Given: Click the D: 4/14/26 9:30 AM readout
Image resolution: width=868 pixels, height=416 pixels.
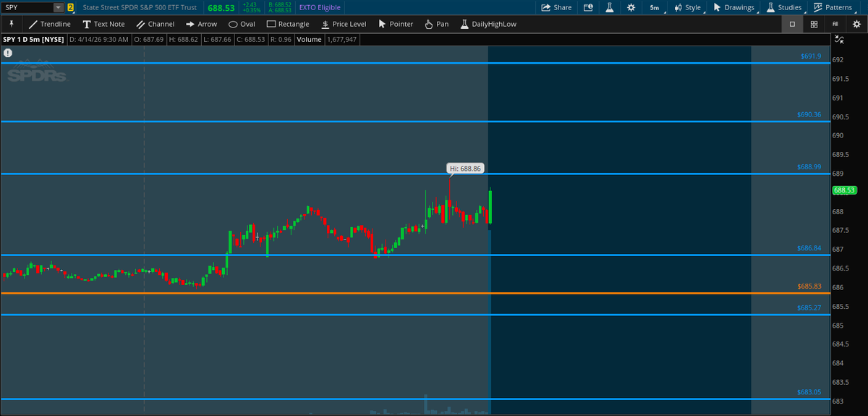Looking at the screenshot, I should tap(98, 39).
